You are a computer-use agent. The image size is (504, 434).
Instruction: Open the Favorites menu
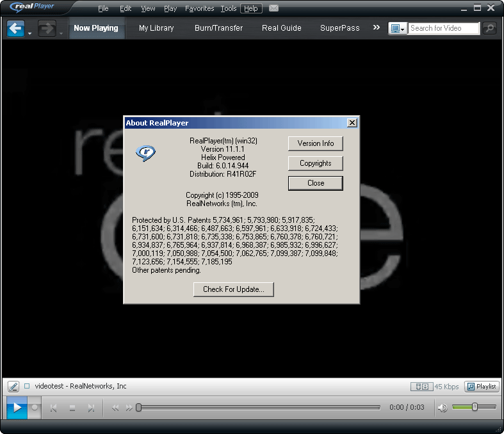coord(199,8)
